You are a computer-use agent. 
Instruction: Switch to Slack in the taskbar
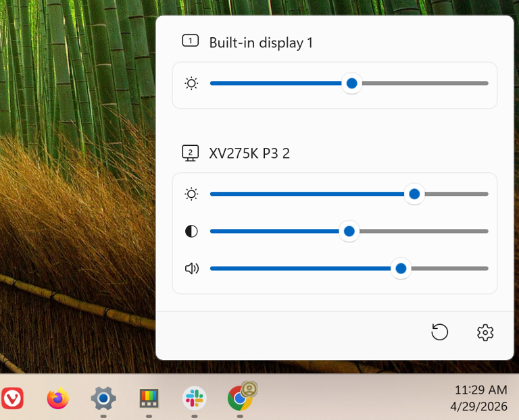click(195, 398)
